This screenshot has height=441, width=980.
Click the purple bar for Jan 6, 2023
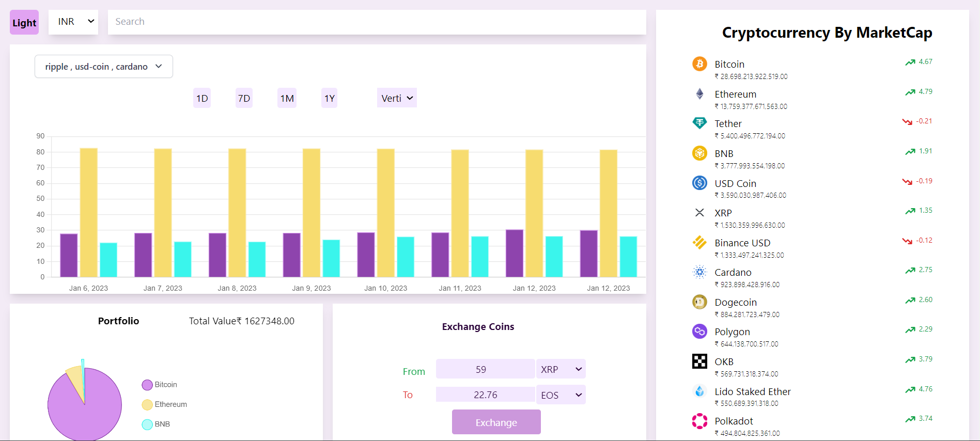coord(69,256)
